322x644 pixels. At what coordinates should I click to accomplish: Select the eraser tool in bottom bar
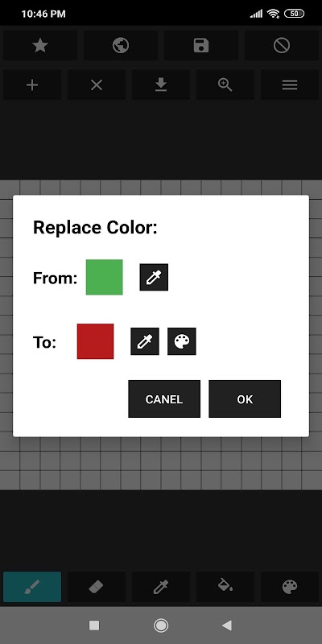(97, 587)
